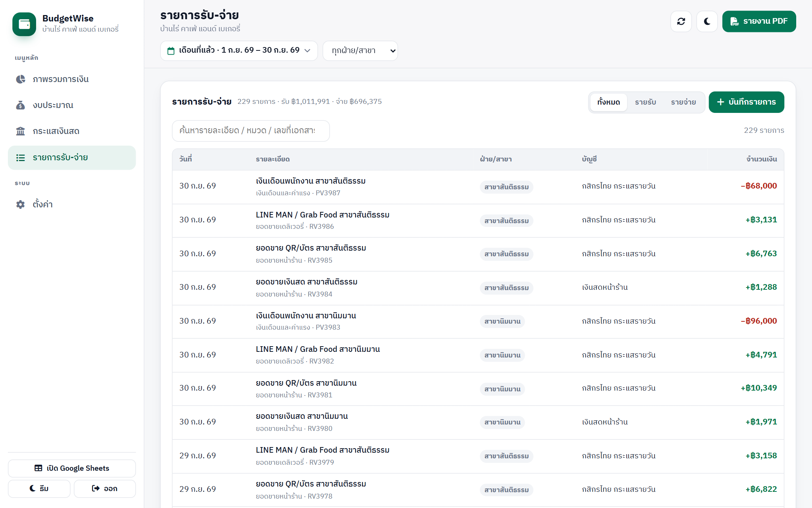Image resolution: width=812 pixels, height=508 pixels.
Task: Open ภาพรวมการเงิน via pie chart icon
Action: [21, 79]
